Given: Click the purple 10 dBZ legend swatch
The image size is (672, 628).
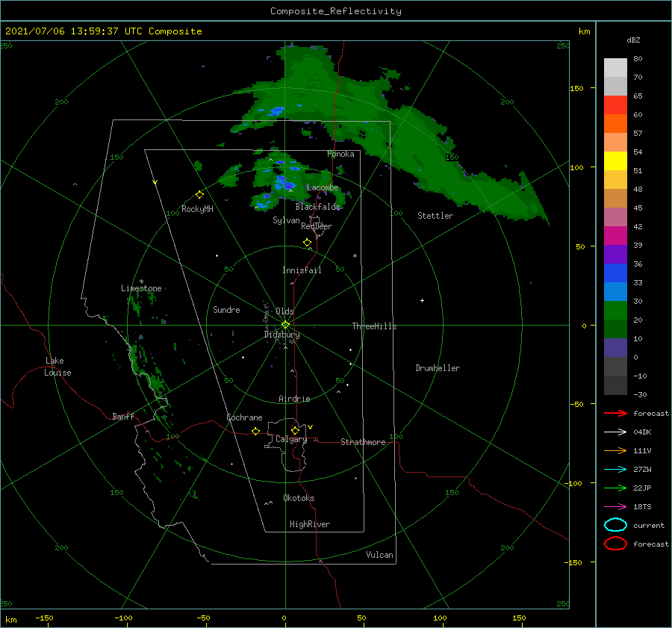Looking at the screenshot, I should [x=615, y=347].
